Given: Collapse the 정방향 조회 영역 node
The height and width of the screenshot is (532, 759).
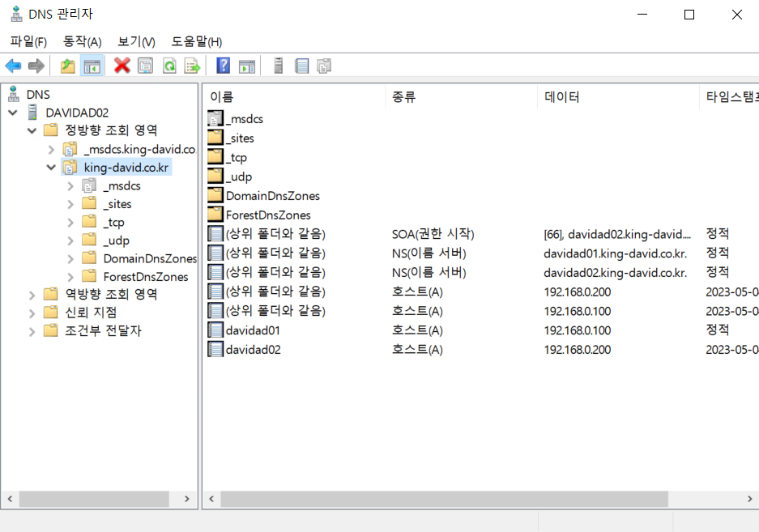Looking at the screenshot, I should 32,130.
